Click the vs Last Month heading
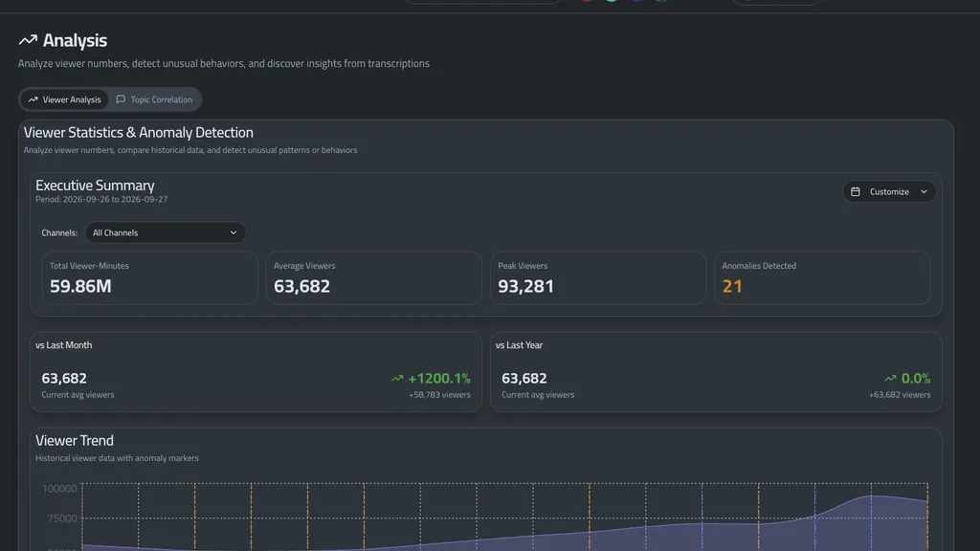Screen dimensions: 980x551 pos(64,344)
